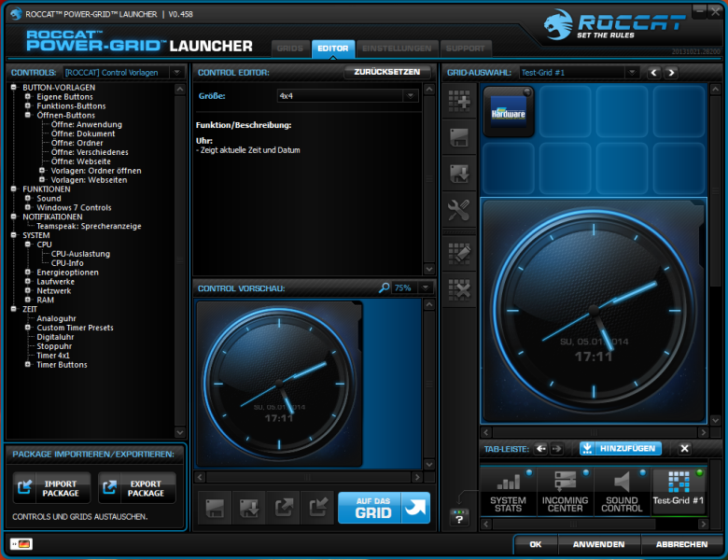Switch to the Editor tab
728x560 pixels.
tap(333, 49)
